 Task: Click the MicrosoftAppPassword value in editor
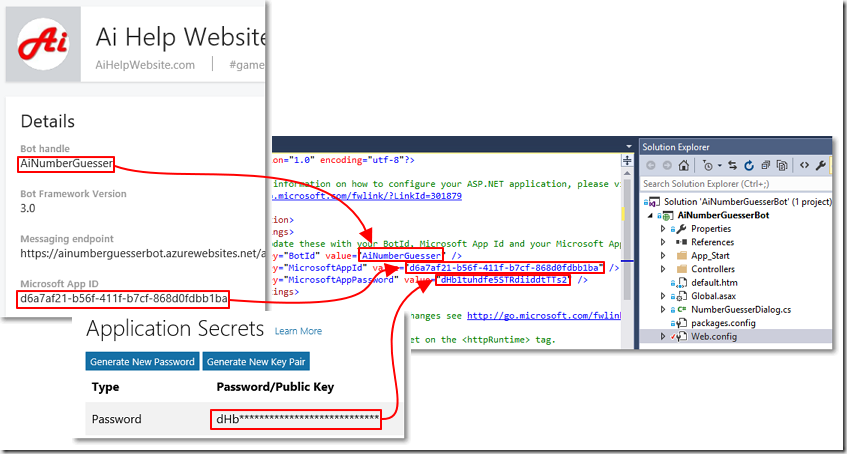(x=503, y=281)
